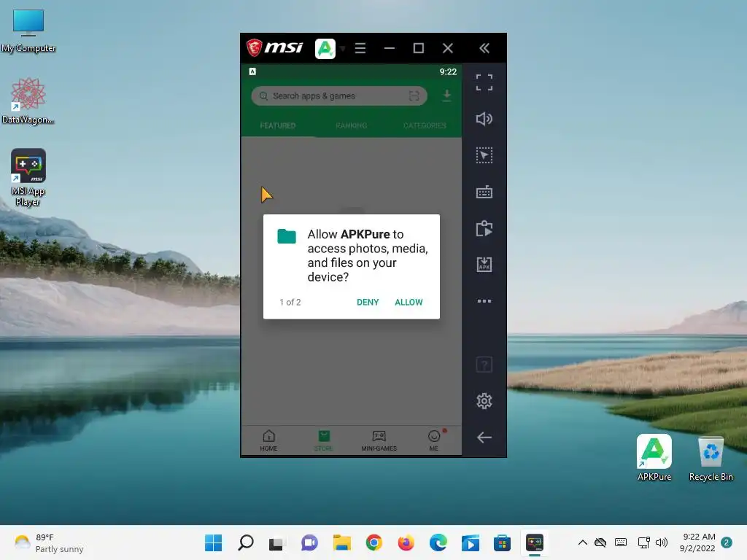
Task: Open the Windows Start menu
Action: pos(214,542)
